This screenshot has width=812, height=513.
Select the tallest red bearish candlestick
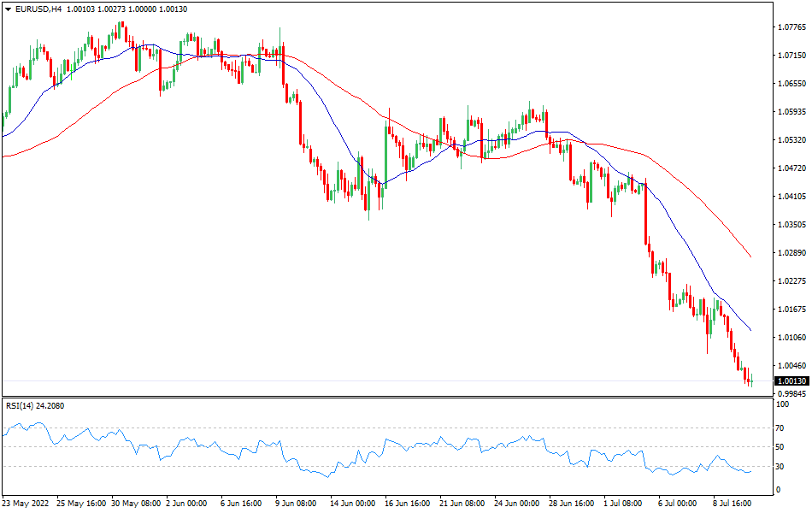tap(645, 209)
